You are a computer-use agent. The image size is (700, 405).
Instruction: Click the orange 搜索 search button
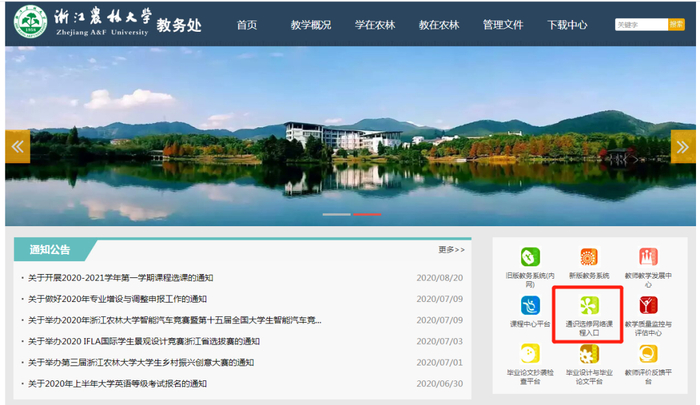[x=676, y=25]
